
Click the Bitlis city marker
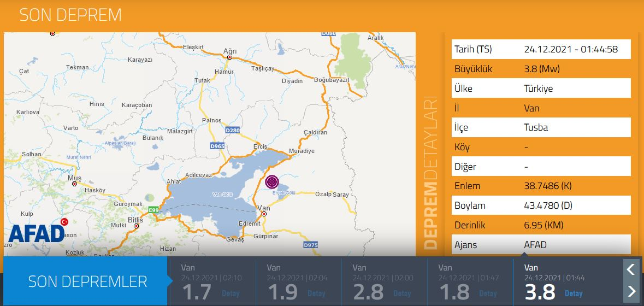point(135,225)
